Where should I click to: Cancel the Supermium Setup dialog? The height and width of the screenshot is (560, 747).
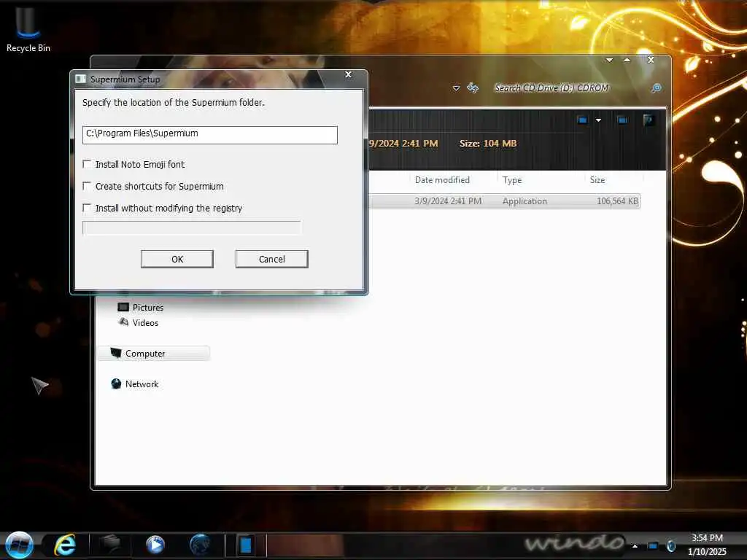(271, 259)
